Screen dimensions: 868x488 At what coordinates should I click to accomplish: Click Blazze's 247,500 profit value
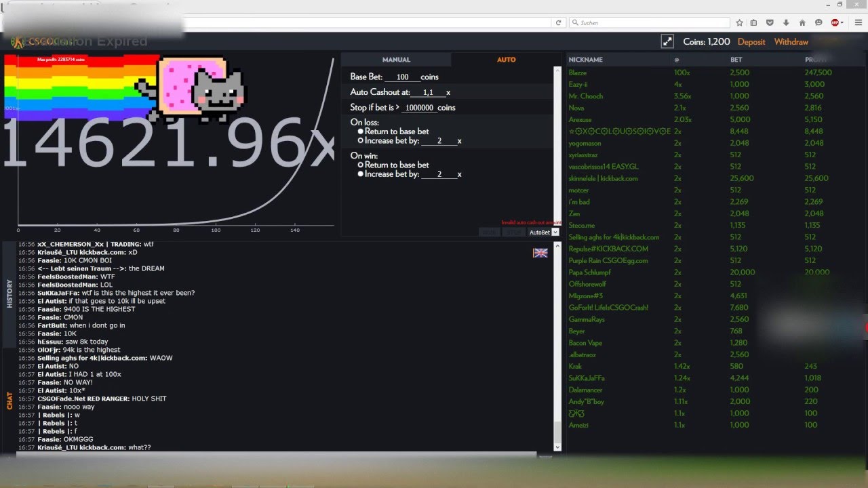point(818,73)
